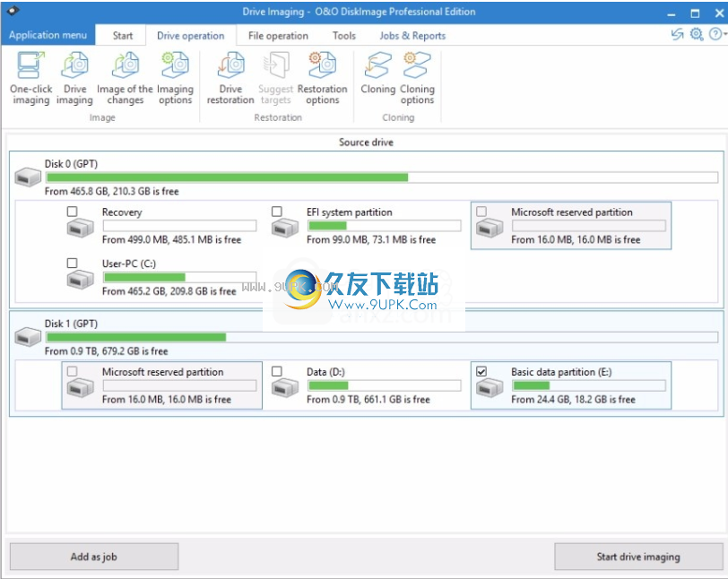Click the User-PC (C:) drive icon

coord(81,280)
